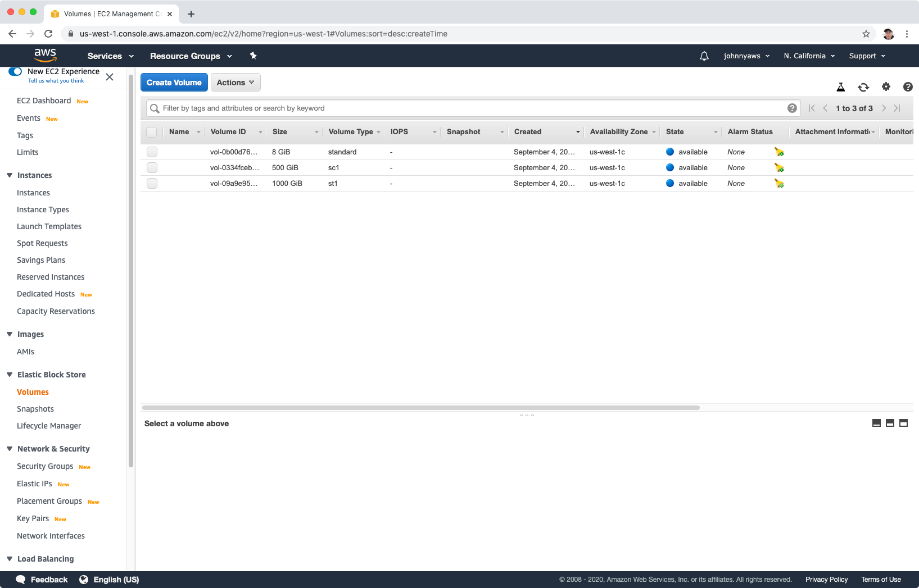Check the select-all volumes checkbox
The image size is (919, 588).
tap(152, 132)
